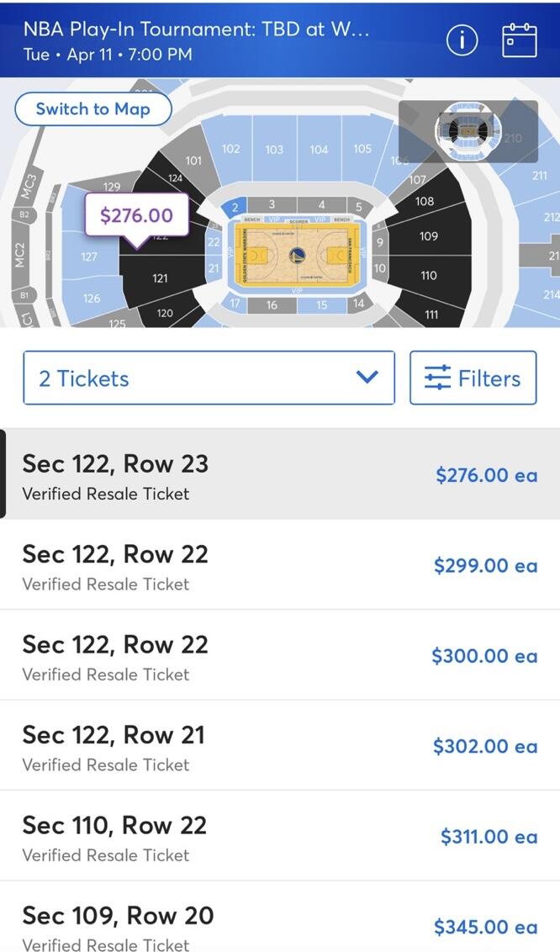Open the event info icon
The image size is (560, 952).
pyautogui.click(x=462, y=40)
